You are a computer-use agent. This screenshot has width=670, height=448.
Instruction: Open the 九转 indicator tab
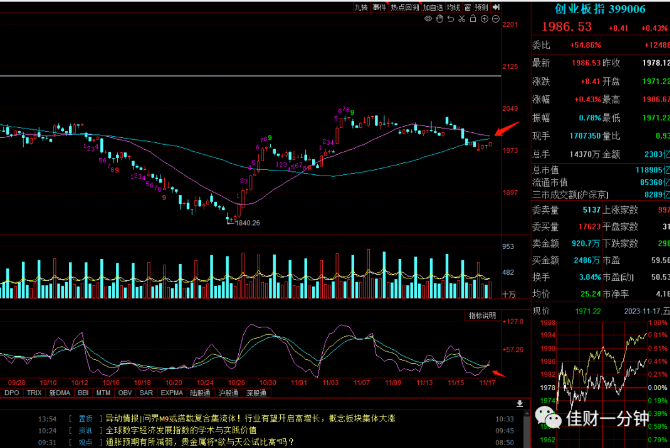coord(361,7)
